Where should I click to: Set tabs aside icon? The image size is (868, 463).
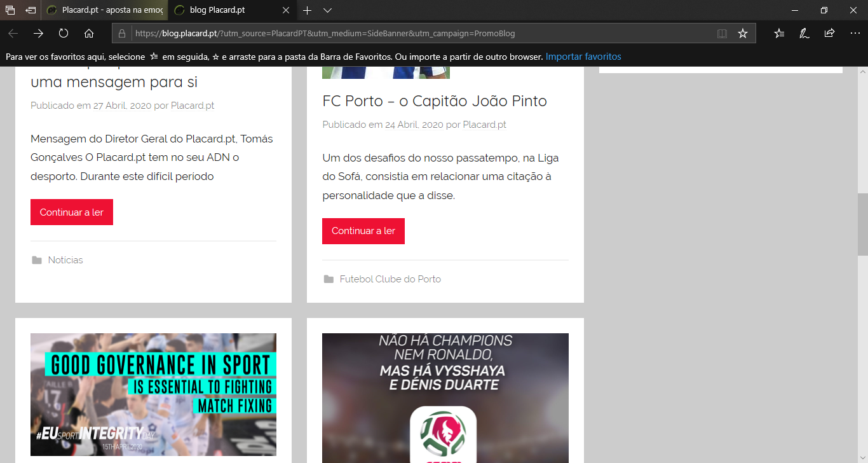pyautogui.click(x=31, y=10)
